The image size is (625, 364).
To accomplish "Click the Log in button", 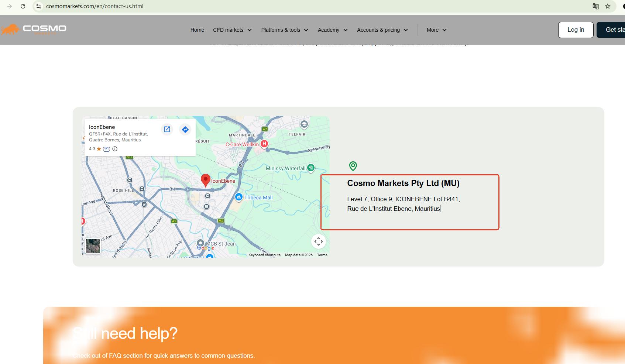I will coord(576,30).
